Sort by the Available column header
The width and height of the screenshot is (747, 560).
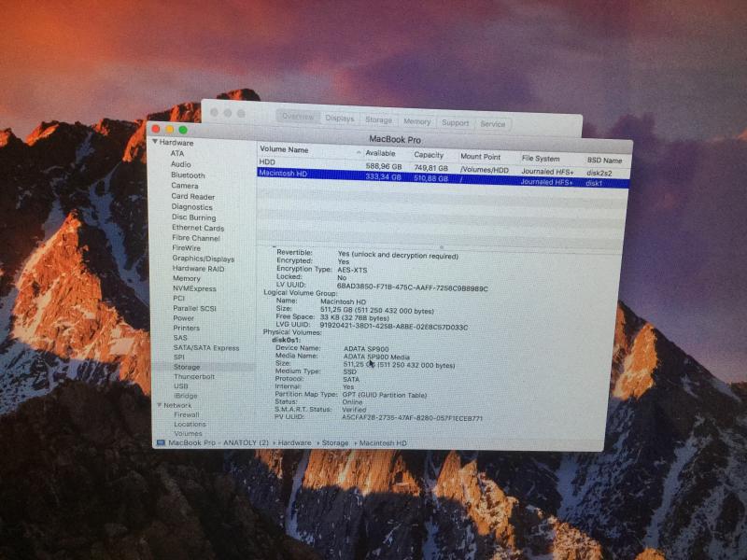pyautogui.click(x=380, y=153)
